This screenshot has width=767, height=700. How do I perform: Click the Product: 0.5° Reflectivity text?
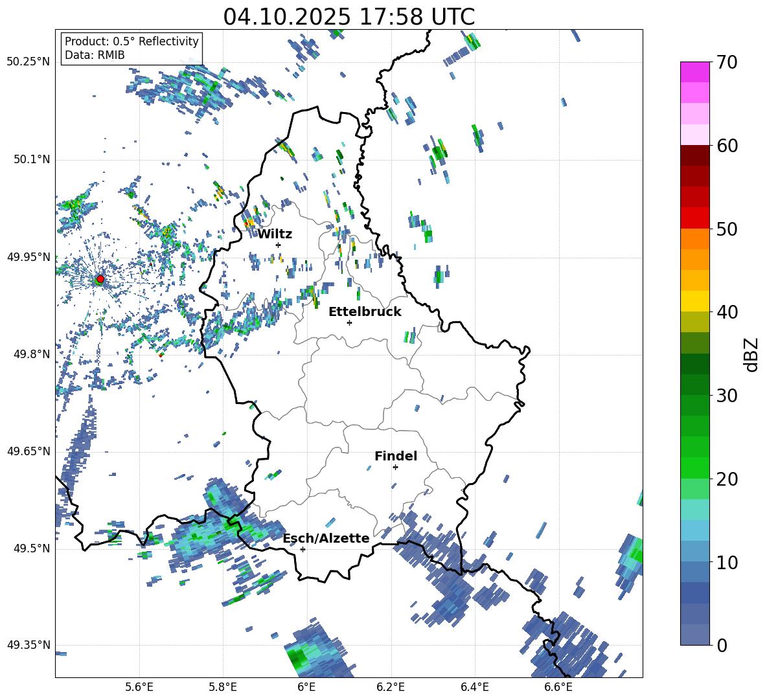[x=132, y=41]
